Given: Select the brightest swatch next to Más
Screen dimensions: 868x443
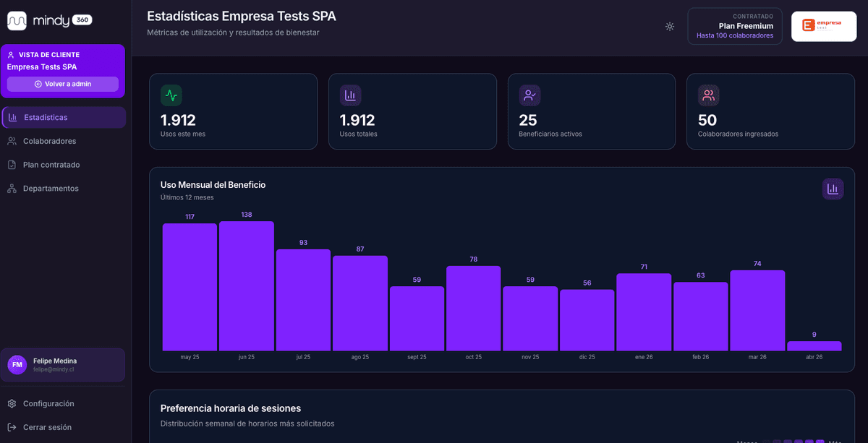Looking at the screenshot, I should click(820, 441).
